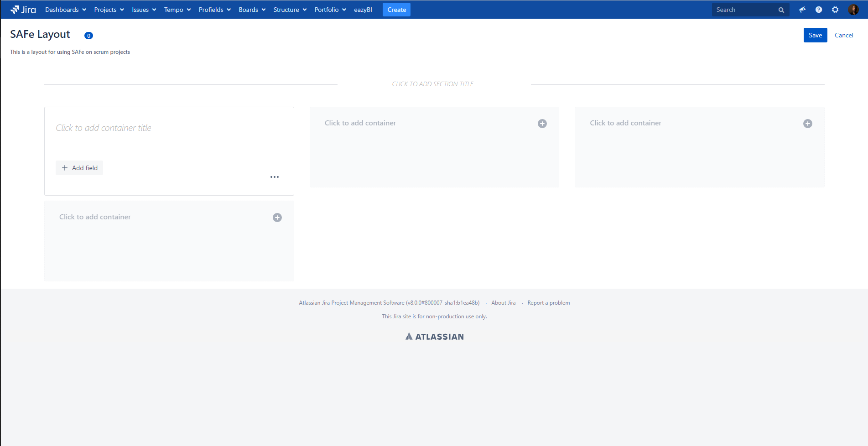Click plus icon in right column container
This screenshot has width=868, height=446.
(x=808, y=124)
